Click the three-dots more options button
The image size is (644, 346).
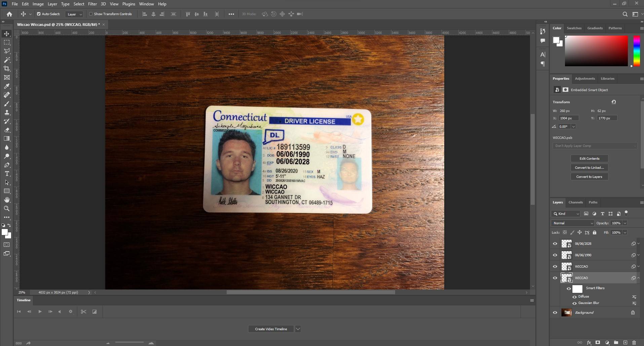[x=231, y=14]
